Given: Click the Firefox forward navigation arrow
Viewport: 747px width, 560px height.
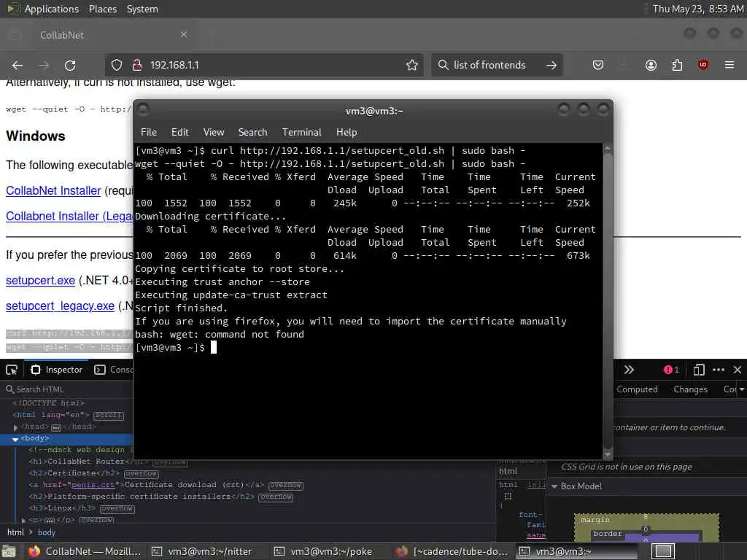Looking at the screenshot, I should pos(44,65).
